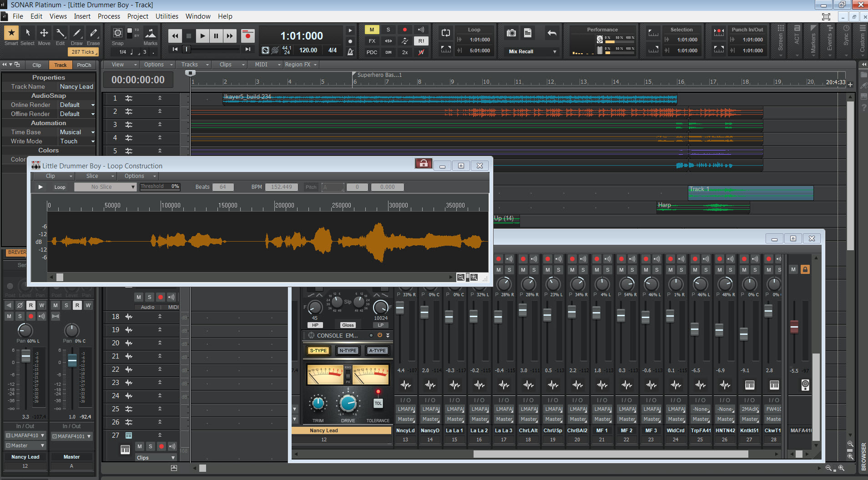Open Master output dropdown in inspector

[25, 445]
